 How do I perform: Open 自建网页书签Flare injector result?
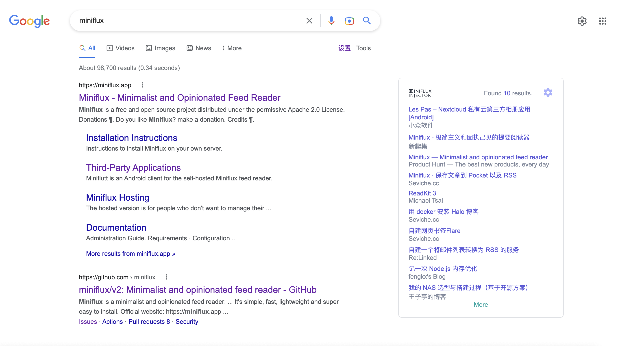[x=434, y=231]
